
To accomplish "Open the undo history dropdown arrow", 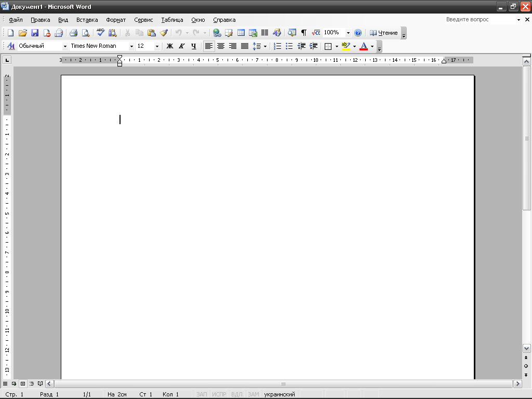I will [187, 33].
